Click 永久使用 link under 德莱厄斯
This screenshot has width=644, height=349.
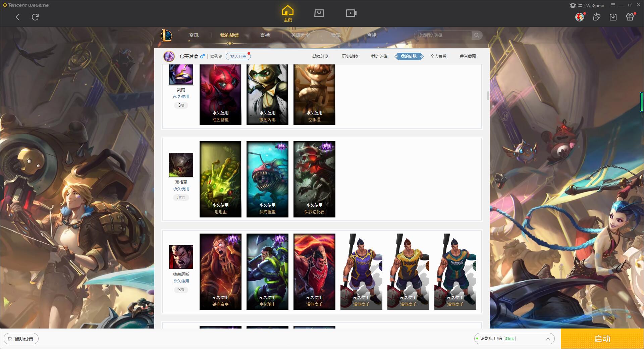[x=181, y=281]
